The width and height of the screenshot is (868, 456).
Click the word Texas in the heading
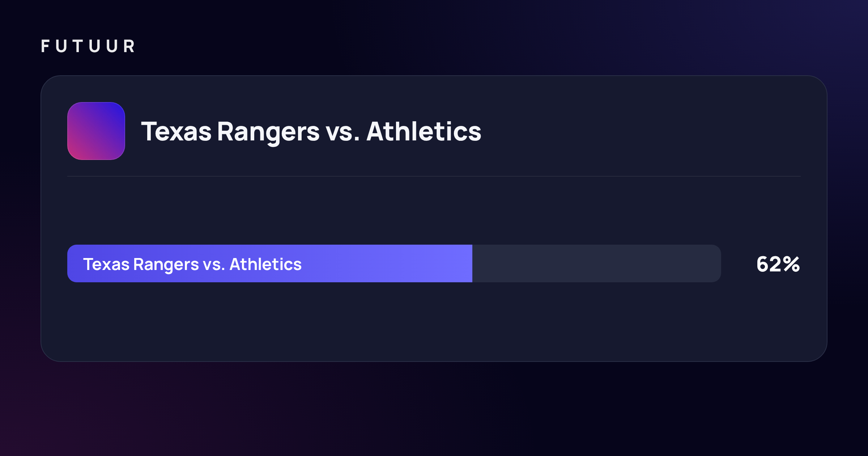click(x=176, y=131)
